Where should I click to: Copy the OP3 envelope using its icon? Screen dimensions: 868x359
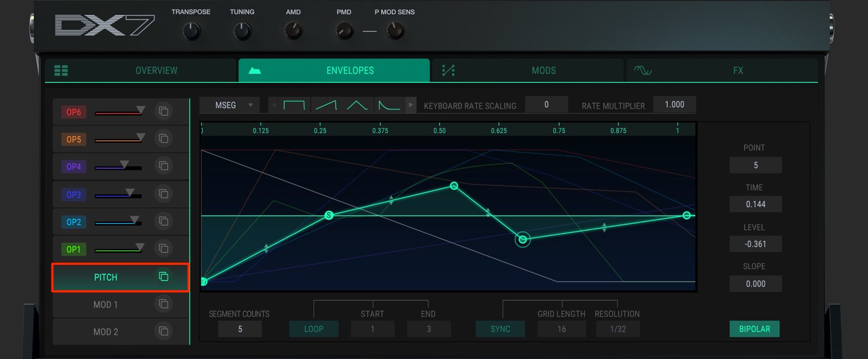pos(164,194)
